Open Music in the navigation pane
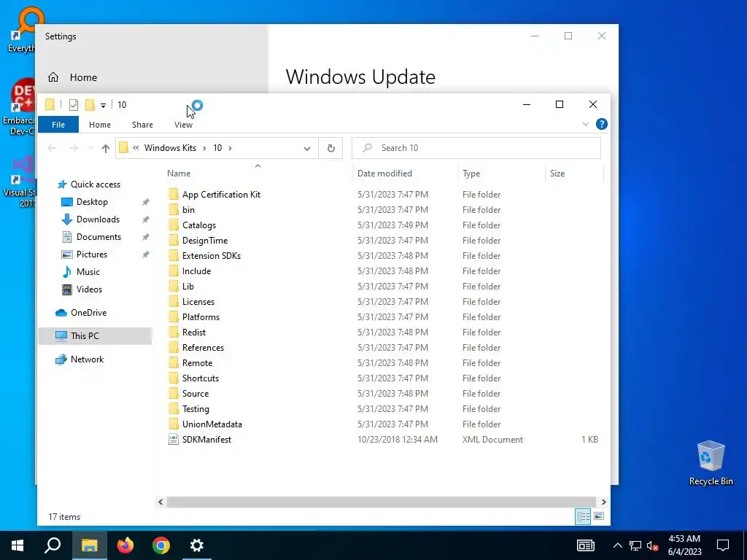The height and width of the screenshot is (560, 747). click(88, 272)
